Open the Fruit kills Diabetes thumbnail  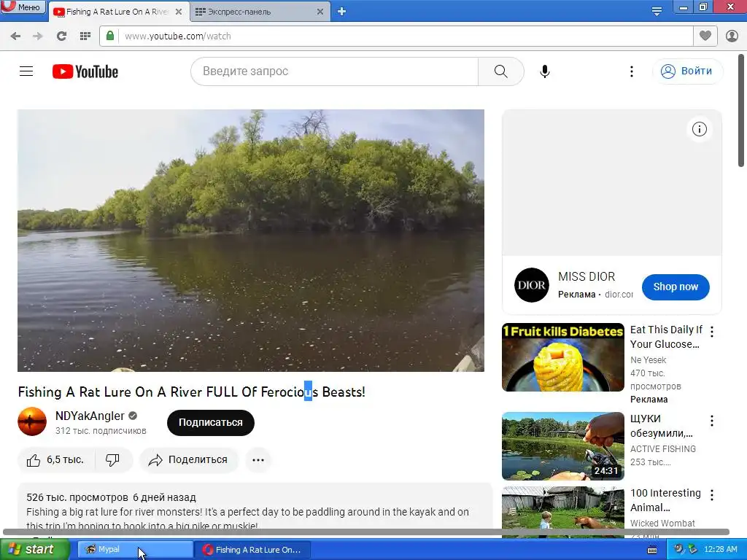(562, 357)
